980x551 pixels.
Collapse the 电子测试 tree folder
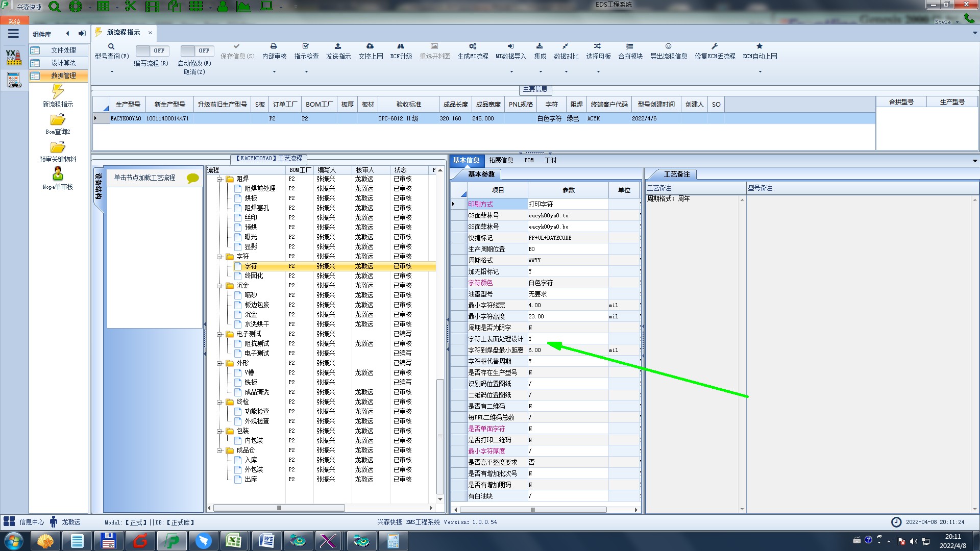click(219, 334)
